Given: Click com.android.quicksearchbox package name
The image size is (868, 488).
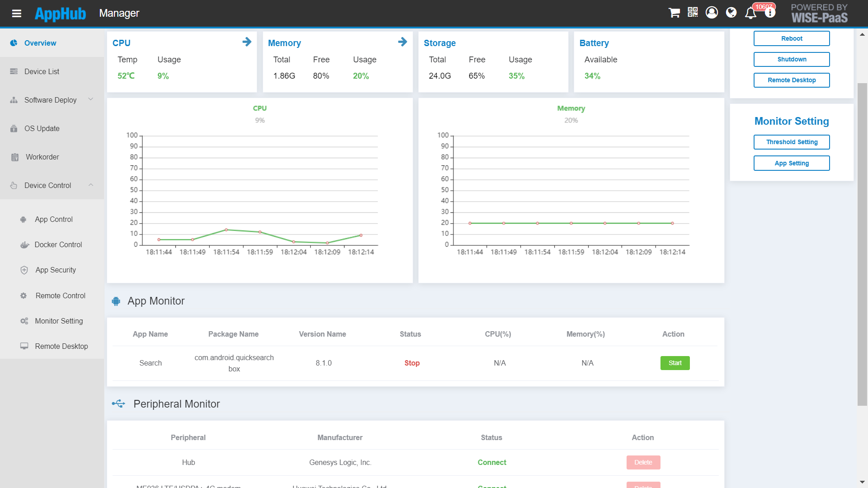Looking at the screenshot, I should point(234,363).
